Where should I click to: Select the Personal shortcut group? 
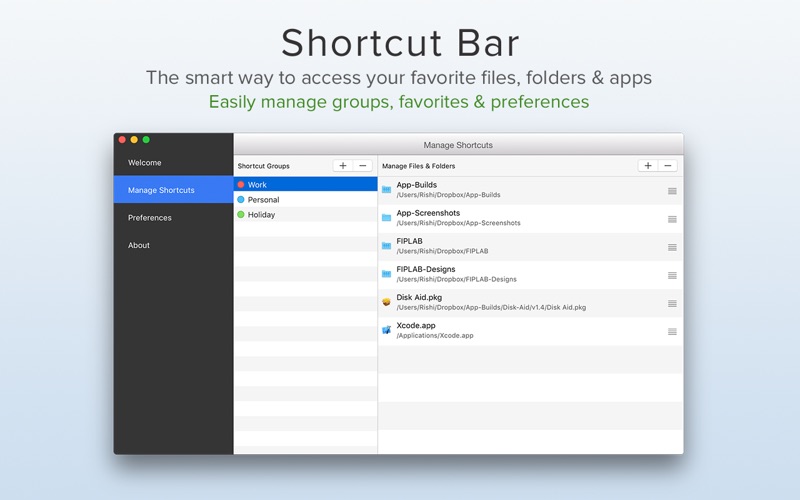click(x=306, y=199)
